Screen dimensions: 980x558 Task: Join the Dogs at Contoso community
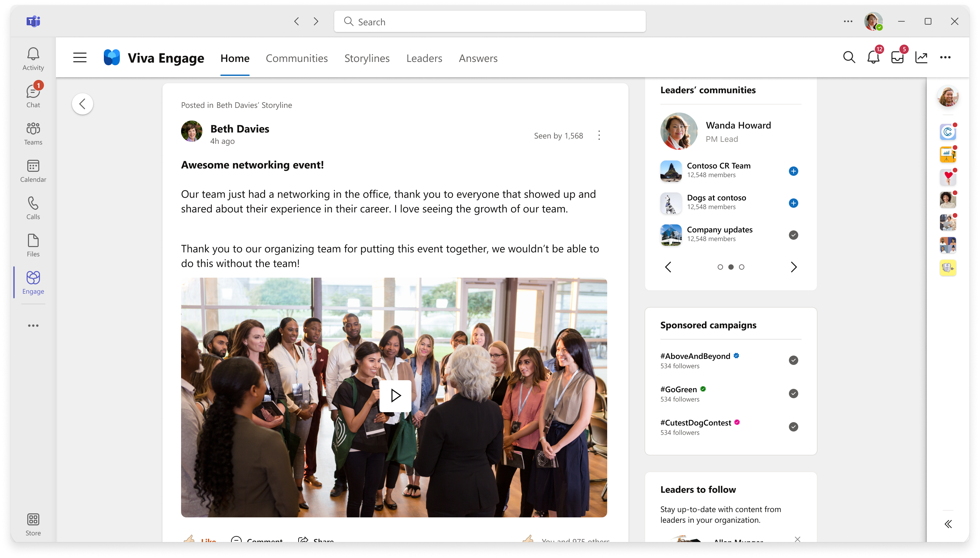click(x=793, y=203)
